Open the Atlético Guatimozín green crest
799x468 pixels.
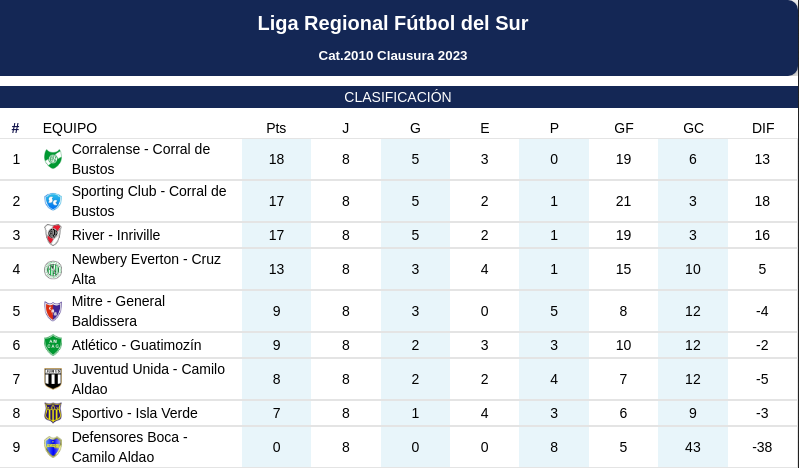coord(53,345)
